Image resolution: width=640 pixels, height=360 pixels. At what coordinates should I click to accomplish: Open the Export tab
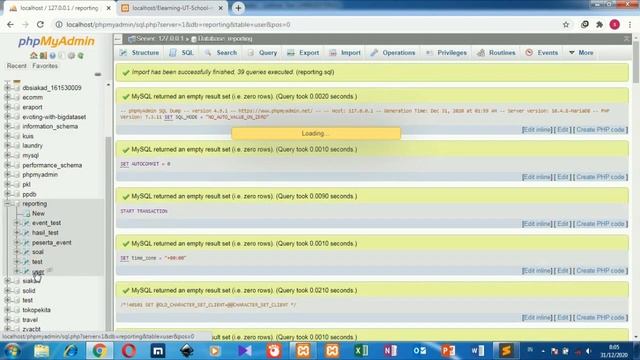click(x=303, y=53)
